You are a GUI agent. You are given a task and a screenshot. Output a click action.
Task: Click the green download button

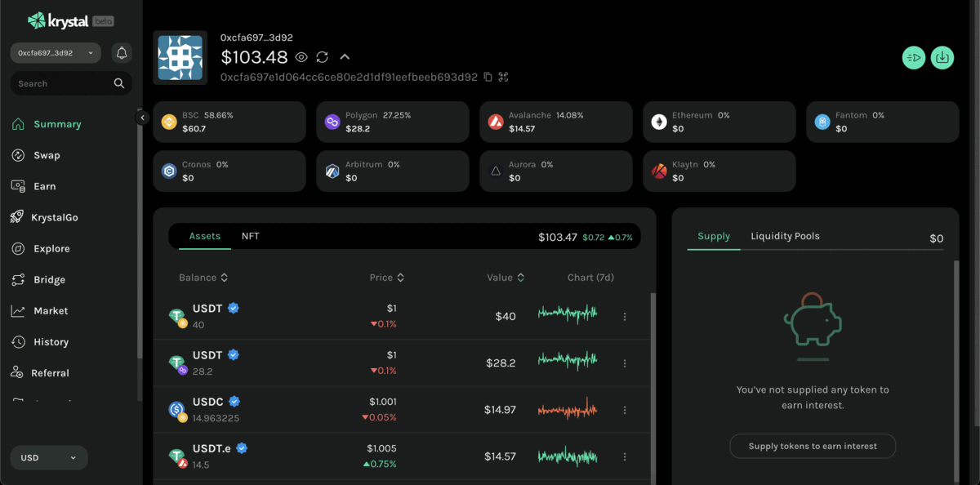942,57
